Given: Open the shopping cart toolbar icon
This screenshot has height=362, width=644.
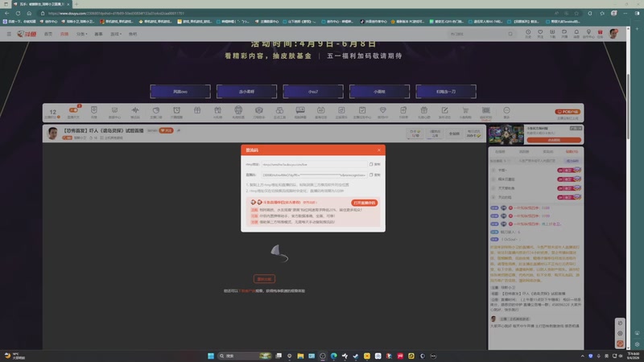Looking at the screenshot, I should pyautogui.click(x=465, y=110).
